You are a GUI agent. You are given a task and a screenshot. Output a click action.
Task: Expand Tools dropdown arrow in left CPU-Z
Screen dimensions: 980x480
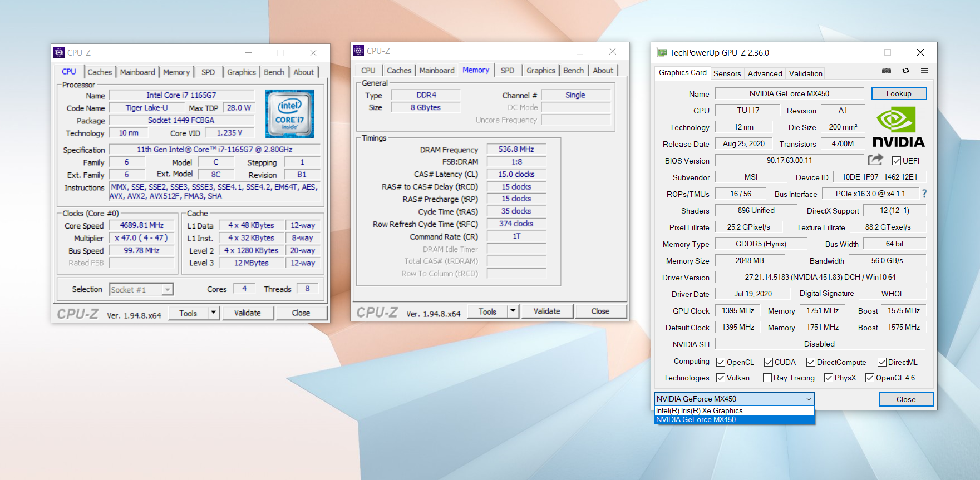[x=213, y=313]
